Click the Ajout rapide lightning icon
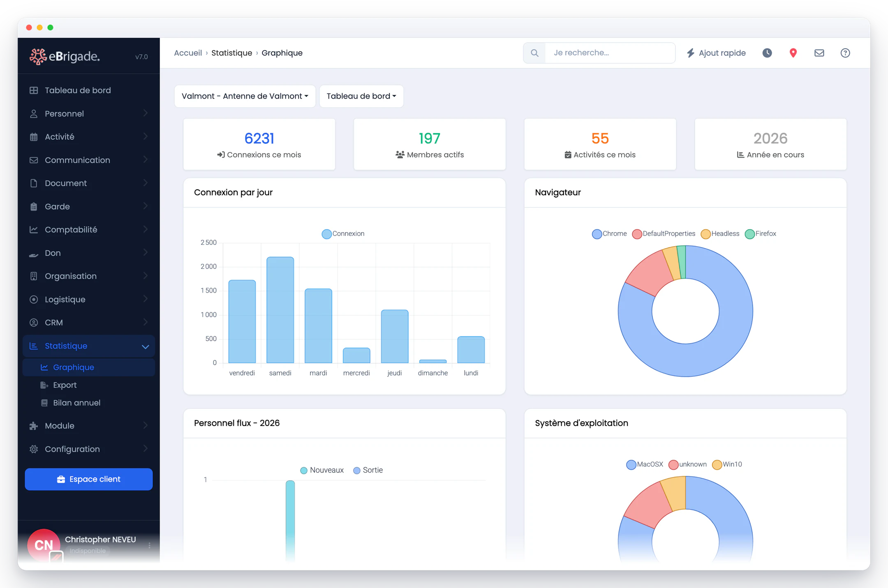888x588 pixels. point(691,53)
